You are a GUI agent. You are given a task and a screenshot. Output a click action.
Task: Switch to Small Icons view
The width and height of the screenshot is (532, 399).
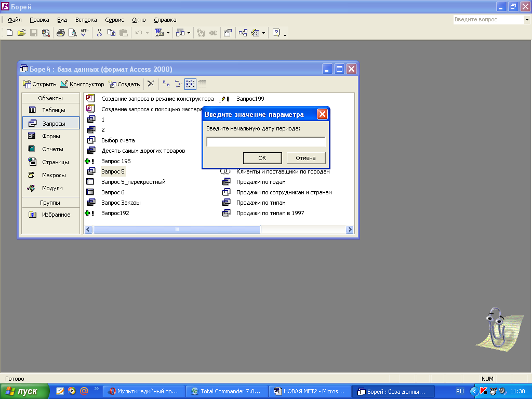(x=179, y=84)
